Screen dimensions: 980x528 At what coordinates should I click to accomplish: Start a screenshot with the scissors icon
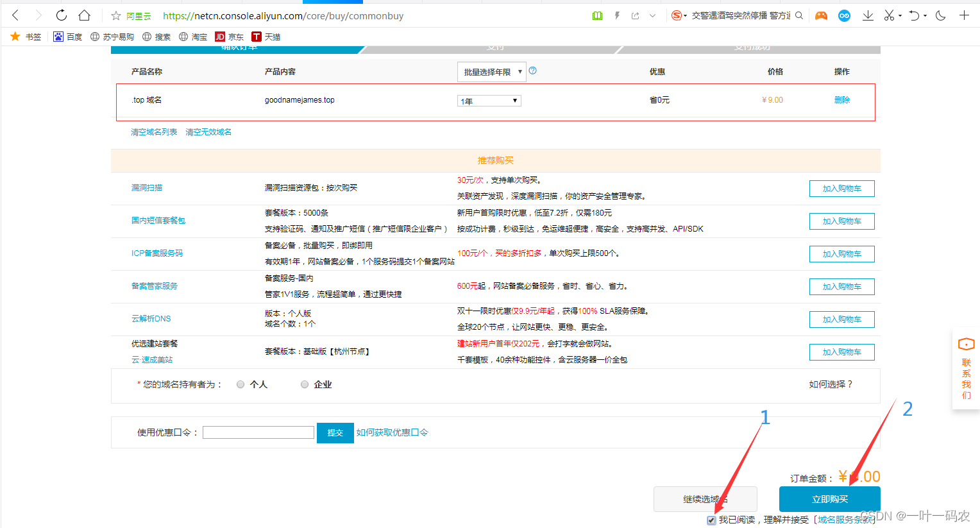click(889, 15)
